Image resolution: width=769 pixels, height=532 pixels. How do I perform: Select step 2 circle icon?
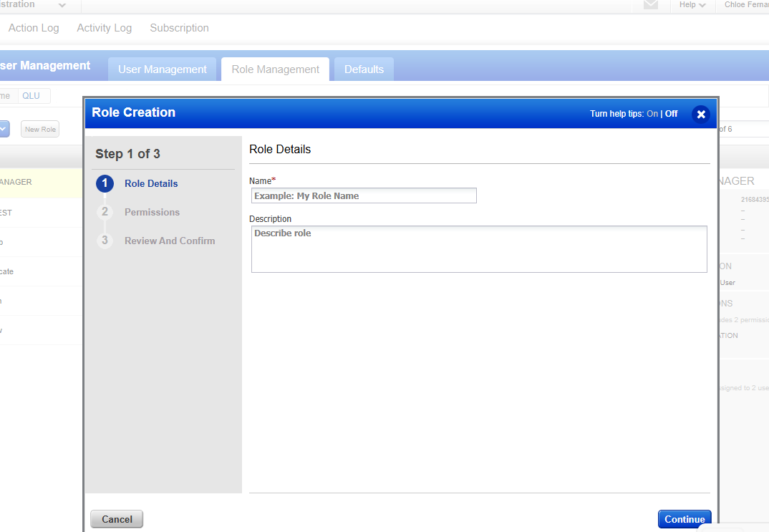pyautogui.click(x=105, y=212)
